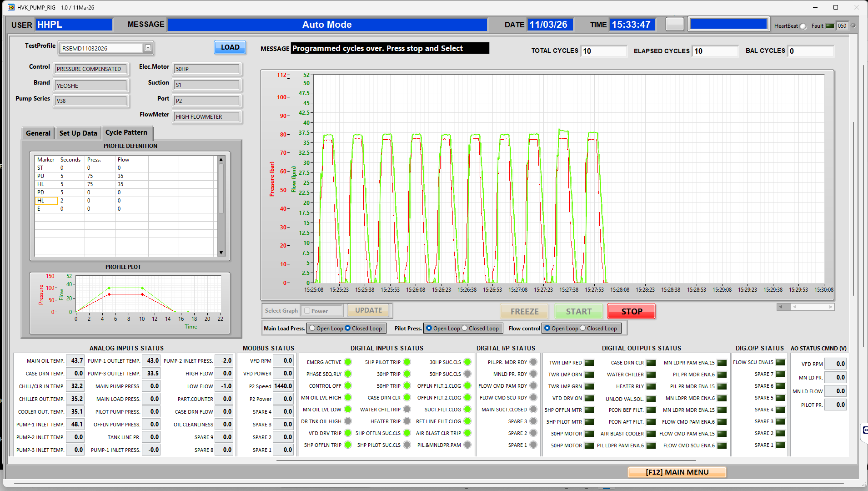Open the TestProfile dropdown
This screenshot has height=491, width=868.
coord(148,48)
